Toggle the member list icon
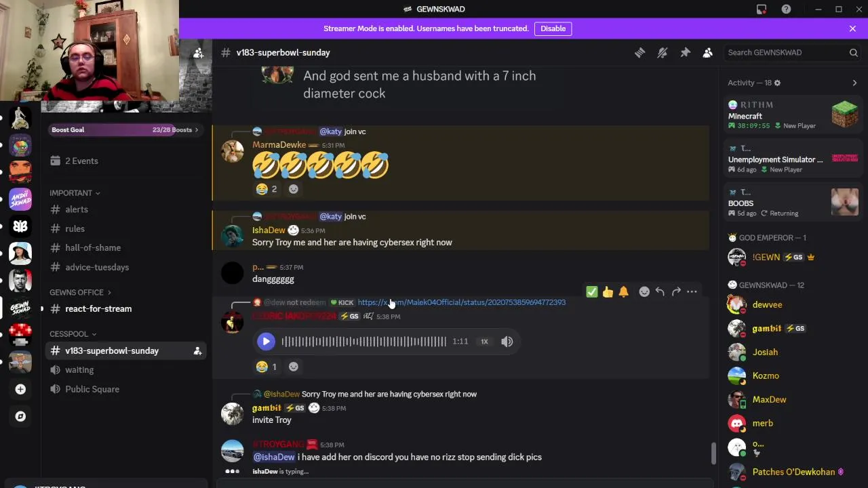Viewport: 868px width, 488px height. tap(707, 52)
